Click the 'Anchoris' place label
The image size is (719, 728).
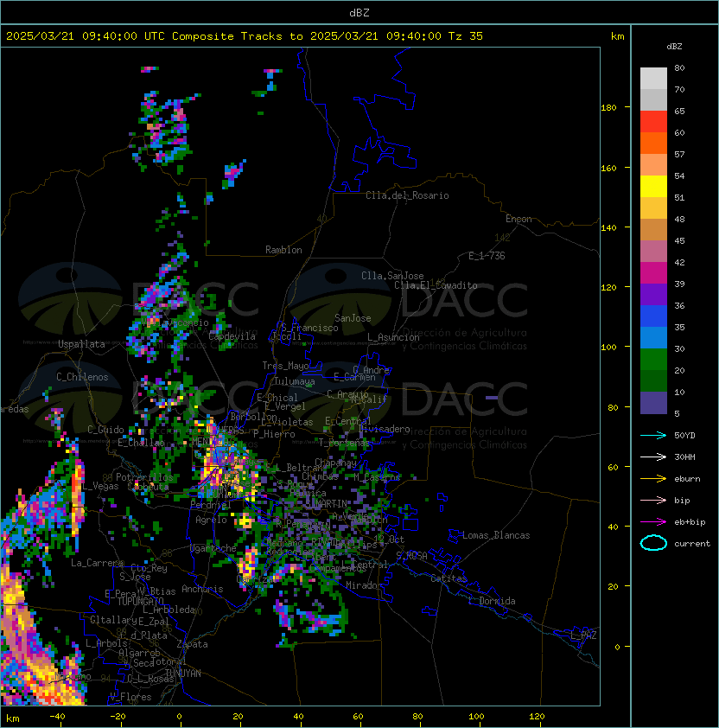click(202, 589)
